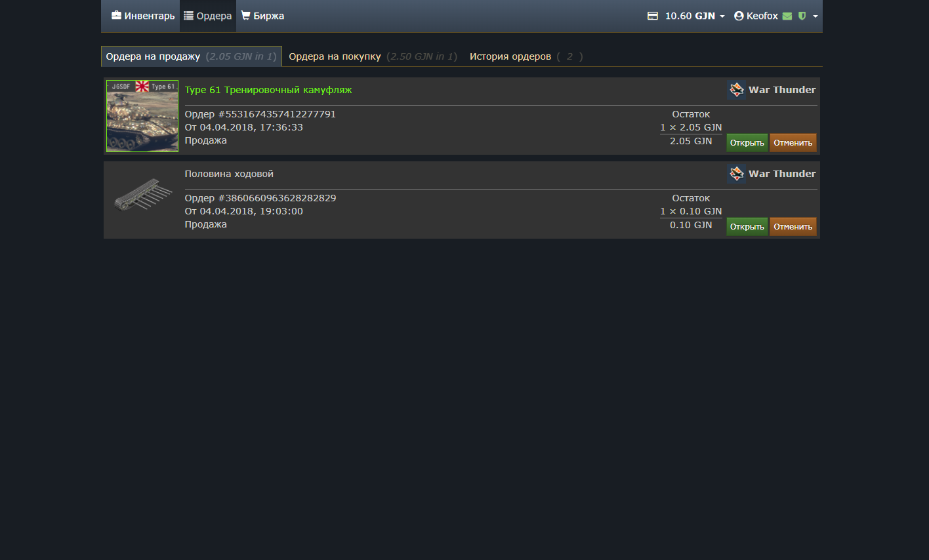This screenshot has height=560, width=929.
Task: Expand the 10.60 GJN balance dropdown
Action: tap(722, 16)
